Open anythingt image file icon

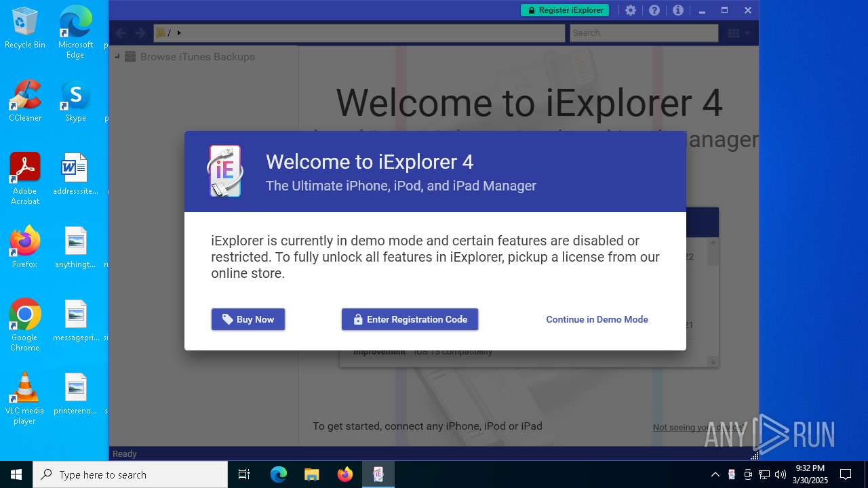(x=75, y=247)
